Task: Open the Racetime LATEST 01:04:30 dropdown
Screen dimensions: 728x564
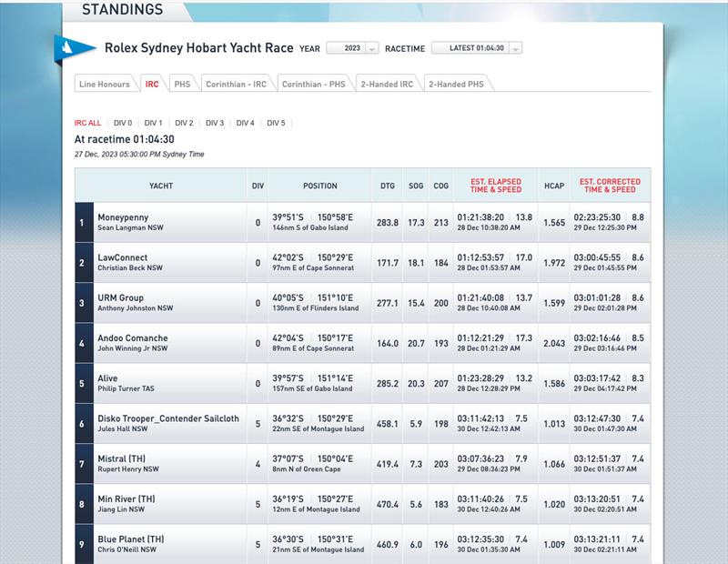Action: click(x=477, y=48)
